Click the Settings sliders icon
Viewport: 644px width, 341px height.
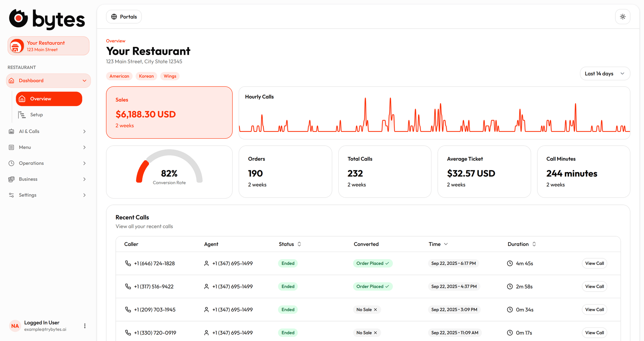pos(11,195)
